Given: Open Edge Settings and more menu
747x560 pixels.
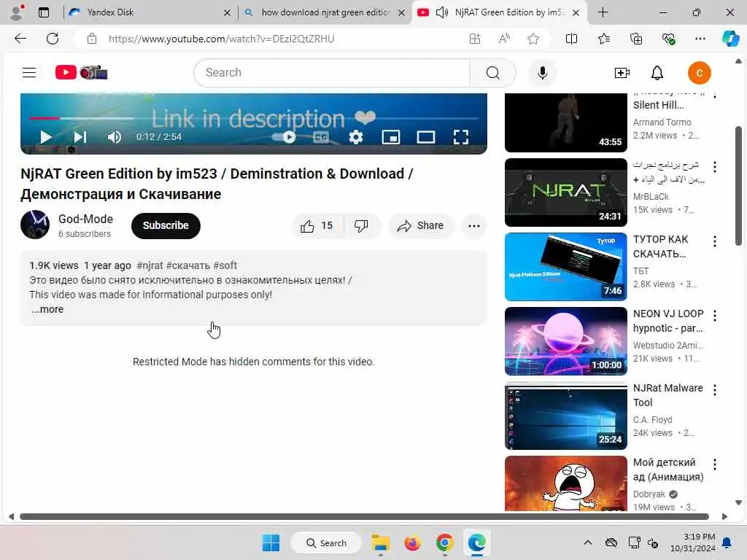Looking at the screenshot, I should tap(700, 39).
